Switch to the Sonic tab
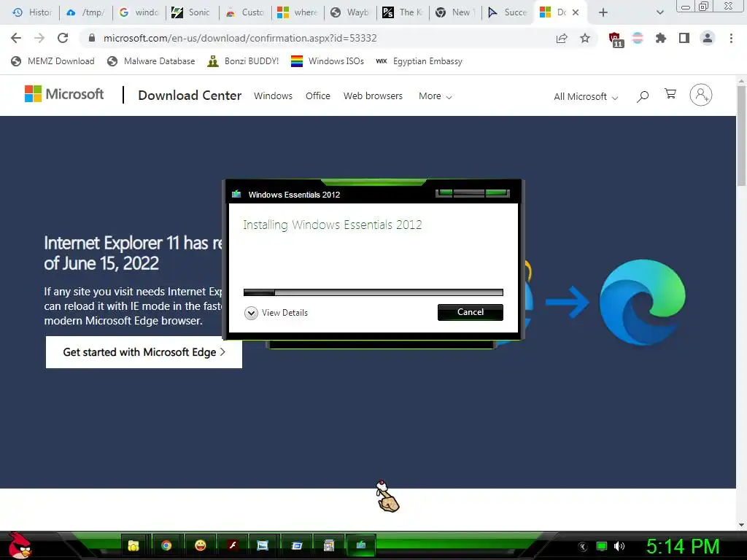Image resolution: width=747 pixels, height=560 pixels. tap(192, 12)
